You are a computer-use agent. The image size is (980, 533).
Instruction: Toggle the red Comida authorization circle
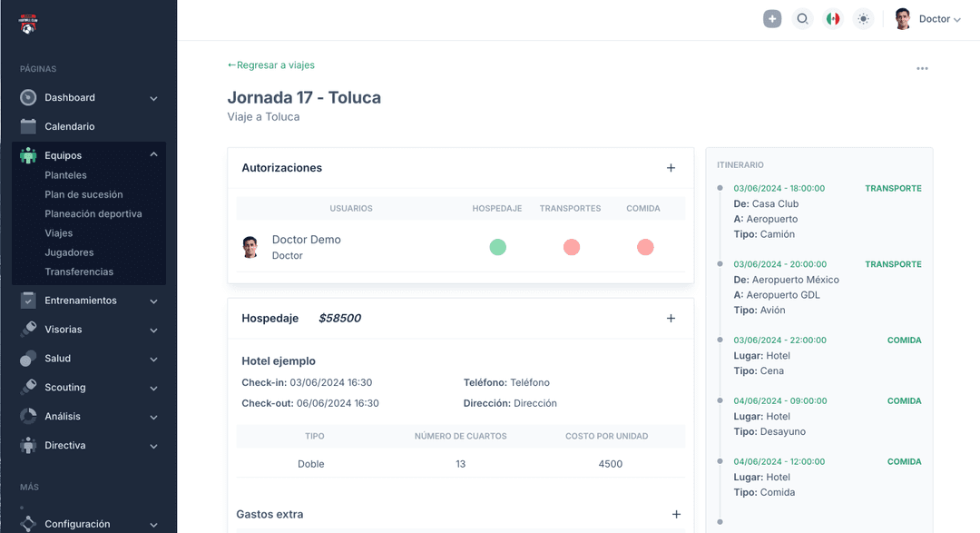point(645,247)
